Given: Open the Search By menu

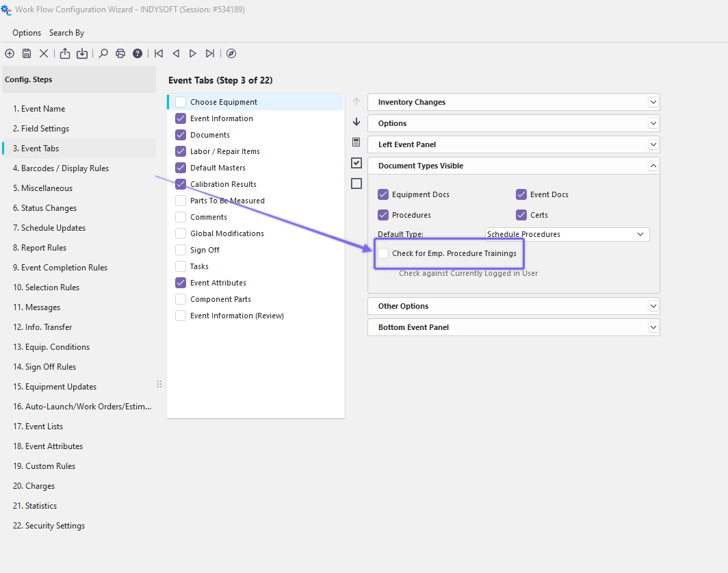Looking at the screenshot, I should pos(66,33).
